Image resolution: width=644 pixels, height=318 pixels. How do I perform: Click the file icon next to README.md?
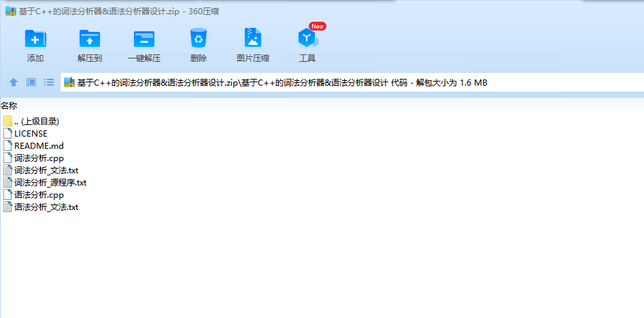click(x=7, y=145)
